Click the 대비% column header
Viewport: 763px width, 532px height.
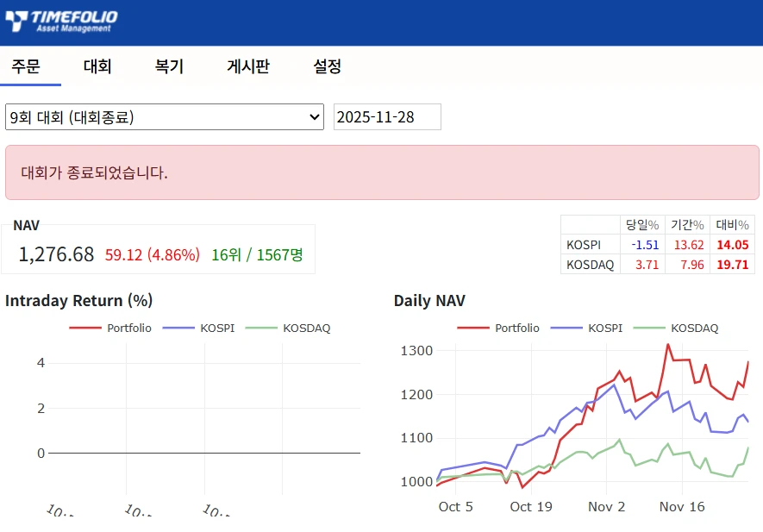(732, 224)
